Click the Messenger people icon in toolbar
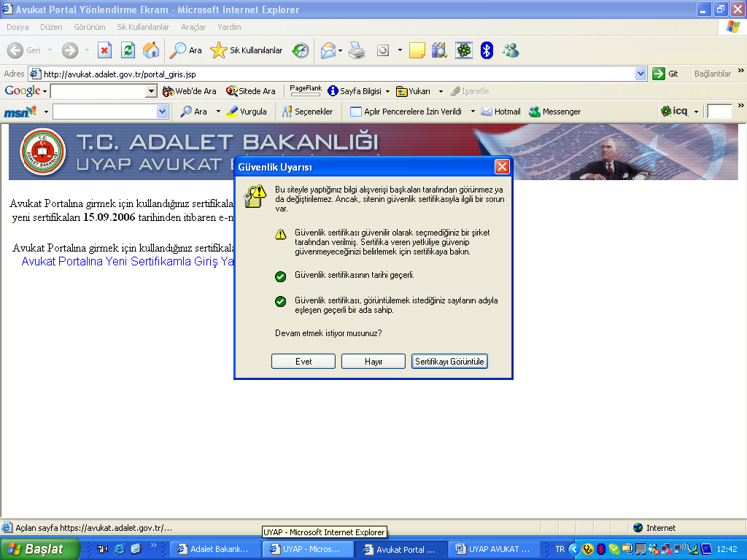The width and height of the screenshot is (747, 560). pos(511,50)
